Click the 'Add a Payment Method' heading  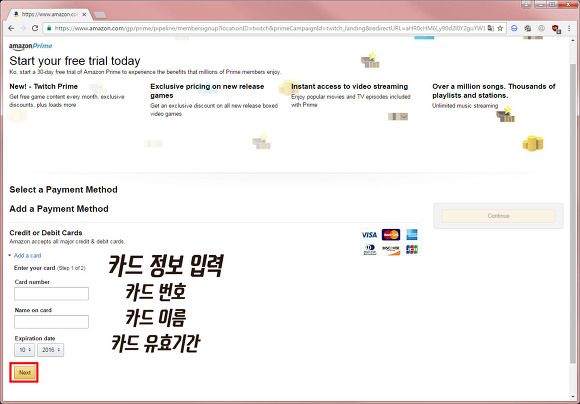pos(59,209)
